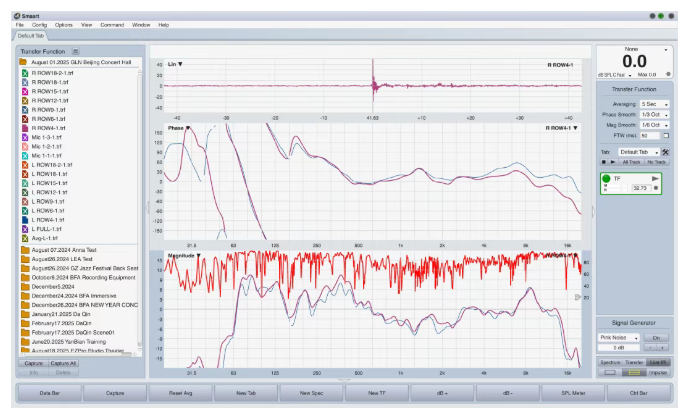This screenshot has width=694, height=411.
Task: Turn On the signal generator
Action: [658, 338]
